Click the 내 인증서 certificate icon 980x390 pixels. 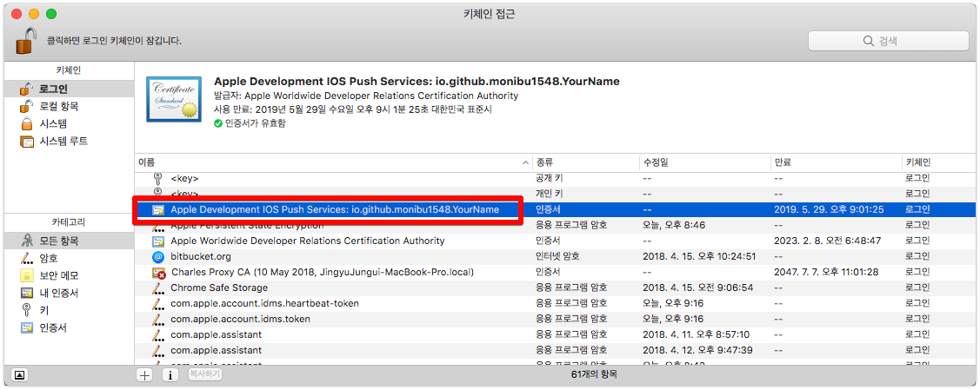point(27,293)
